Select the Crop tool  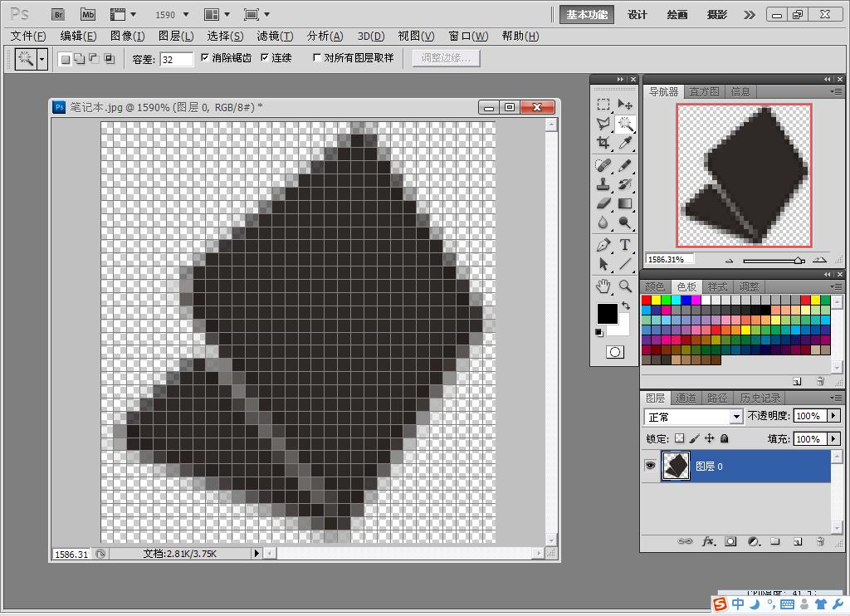click(x=603, y=143)
